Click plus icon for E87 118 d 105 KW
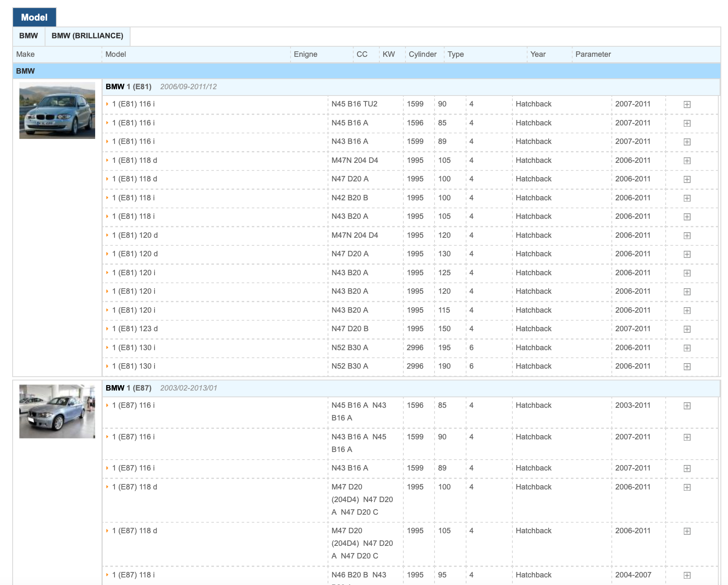 (687, 531)
